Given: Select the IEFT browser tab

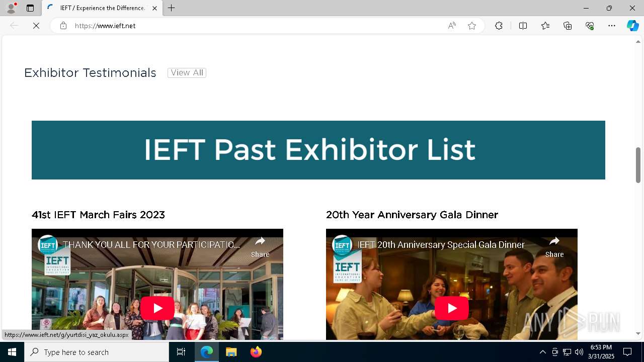Looking at the screenshot, I should coord(102,8).
